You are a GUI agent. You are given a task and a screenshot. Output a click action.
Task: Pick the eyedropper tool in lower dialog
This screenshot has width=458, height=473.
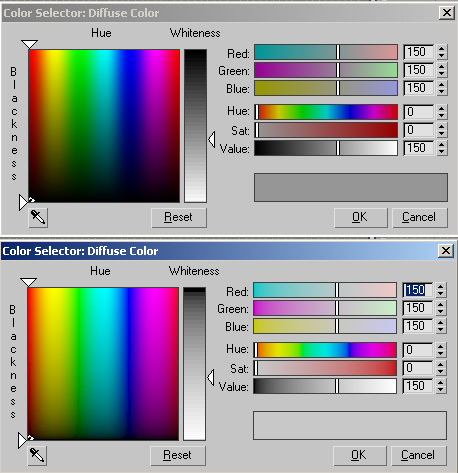pos(37,456)
